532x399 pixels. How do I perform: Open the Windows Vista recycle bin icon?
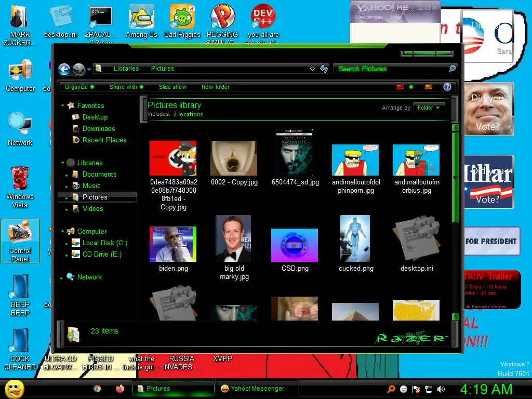[x=20, y=187]
